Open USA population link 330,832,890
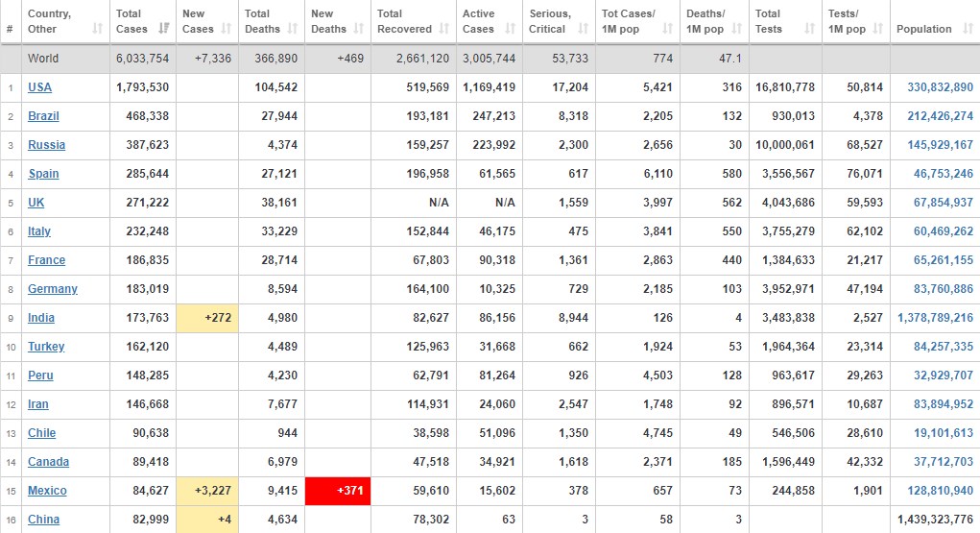Image resolution: width=980 pixels, height=533 pixels. [x=940, y=87]
